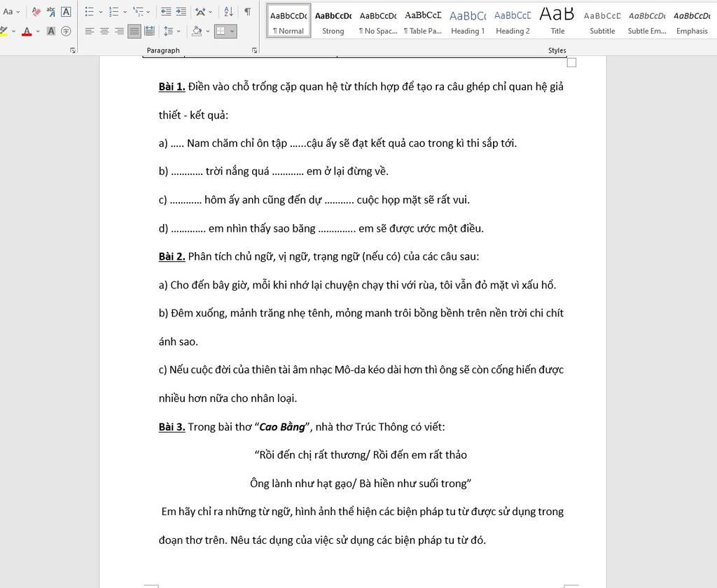This screenshot has width=717, height=588.
Task: Sort the selected text A to Z
Action: tap(229, 12)
